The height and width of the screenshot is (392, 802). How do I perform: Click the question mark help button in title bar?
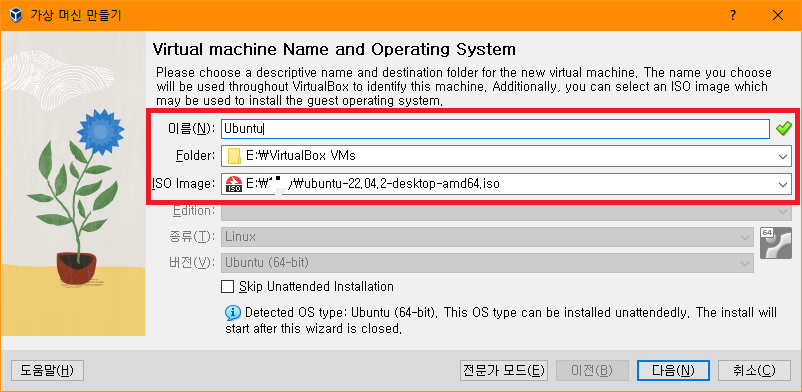tap(733, 15)
